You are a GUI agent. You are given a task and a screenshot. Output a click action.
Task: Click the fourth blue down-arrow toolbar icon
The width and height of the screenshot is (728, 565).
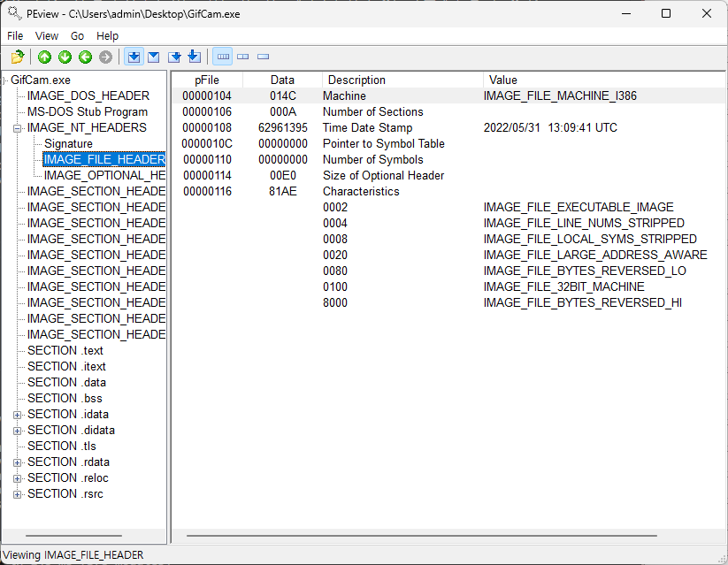(194, 57)
